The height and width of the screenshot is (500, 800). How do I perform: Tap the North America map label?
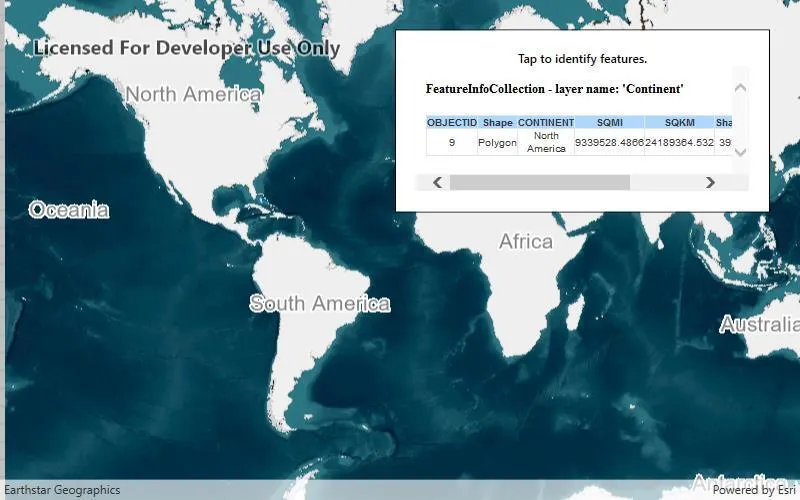[193, 94]
